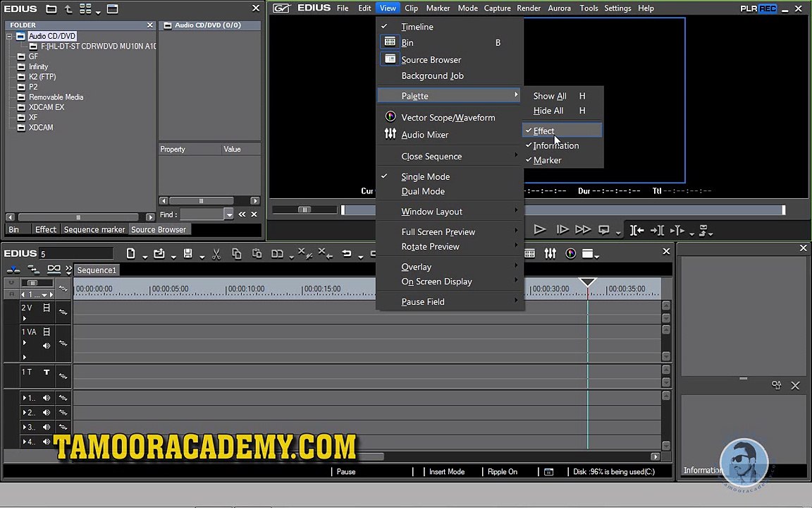This screenshot has height=508, width=812.
Task: Mute audio track 2 speaker icon
Action: click(x=47, y=413)
